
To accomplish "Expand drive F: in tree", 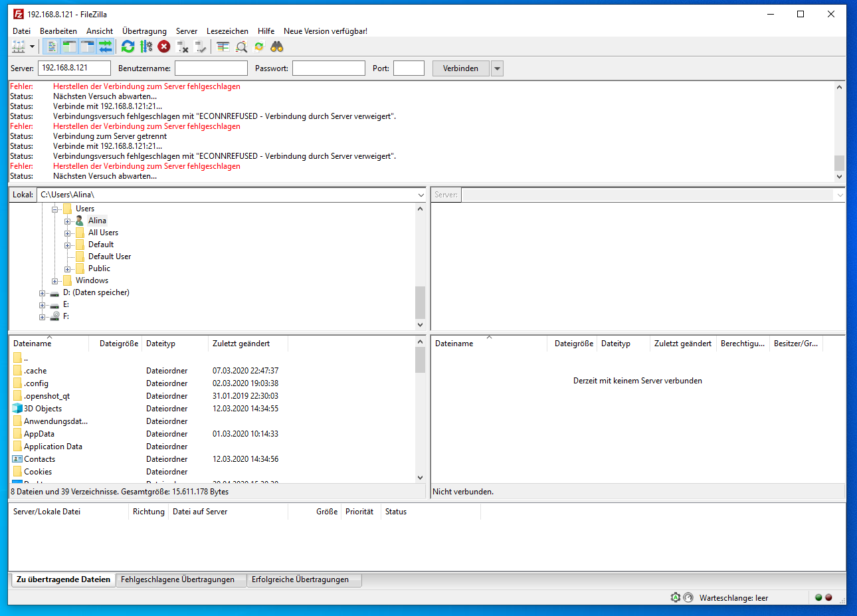I will tap(42, 316).
